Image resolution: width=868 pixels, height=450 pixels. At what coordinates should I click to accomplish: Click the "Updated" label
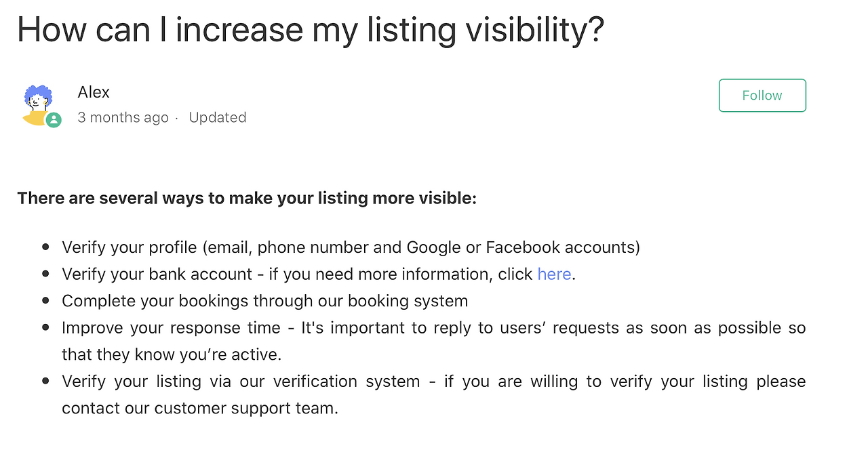(217, 117)
